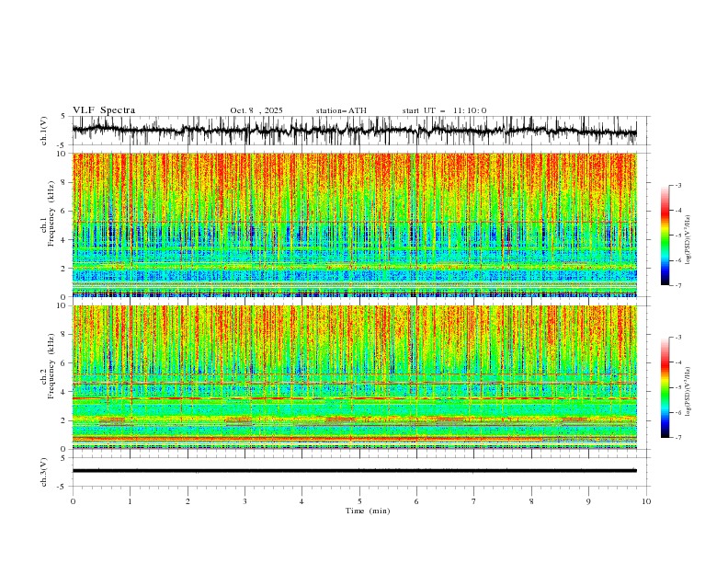This screenshot has width=728, height=563.
Task: Click the ch.3 flat voltage trace
Action: coord(354,471)
